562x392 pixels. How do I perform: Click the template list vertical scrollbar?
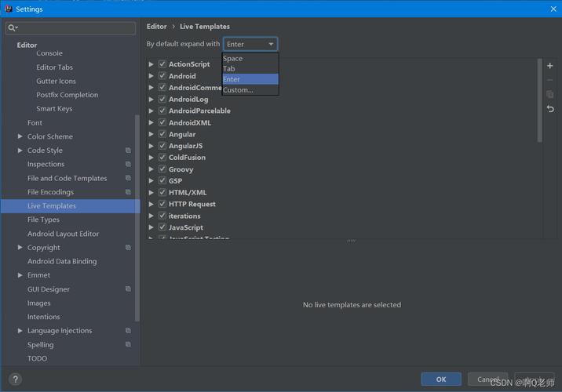pyautogui.click(x=539, y=100)
